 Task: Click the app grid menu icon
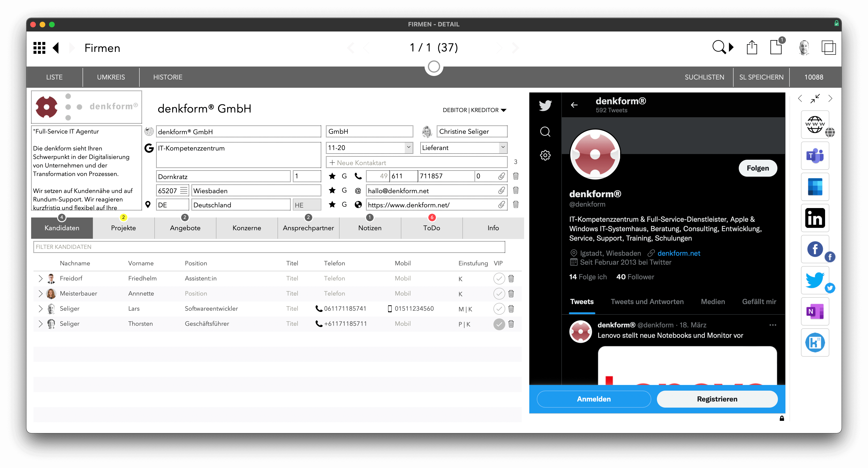[39, 48]
